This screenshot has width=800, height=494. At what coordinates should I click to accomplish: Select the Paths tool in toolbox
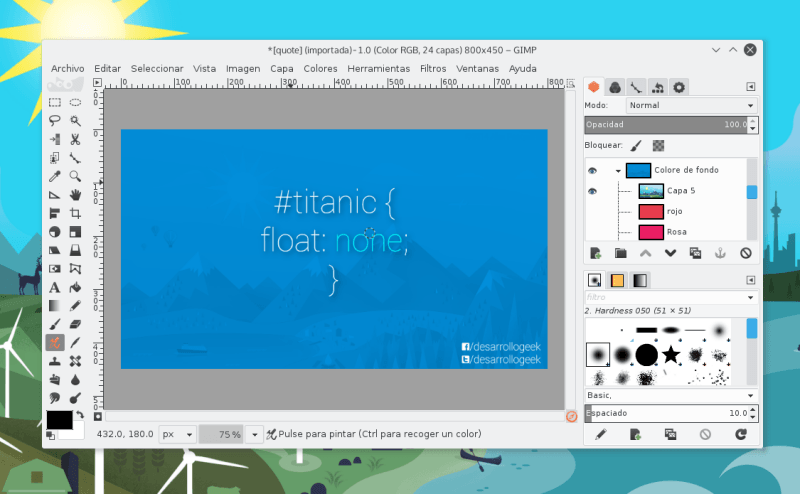click(x=75, y=158)
